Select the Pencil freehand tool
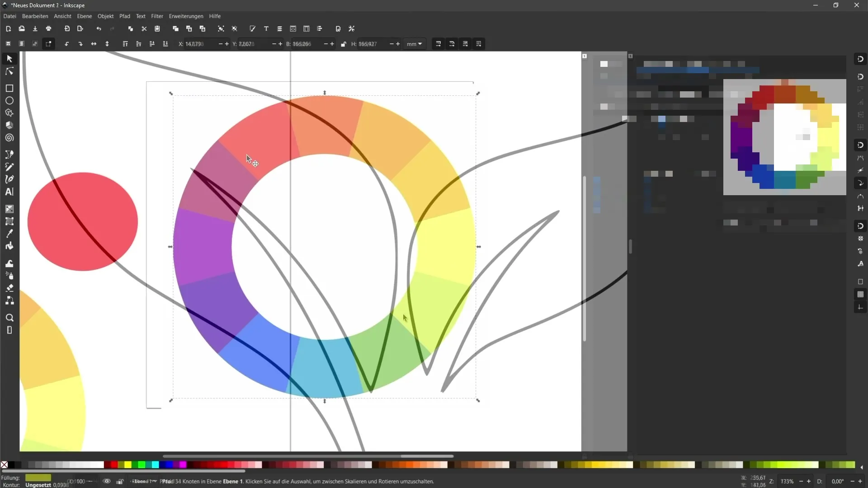Image resolution: width=868 pixels, height=488 pixels. coord(9,167)
